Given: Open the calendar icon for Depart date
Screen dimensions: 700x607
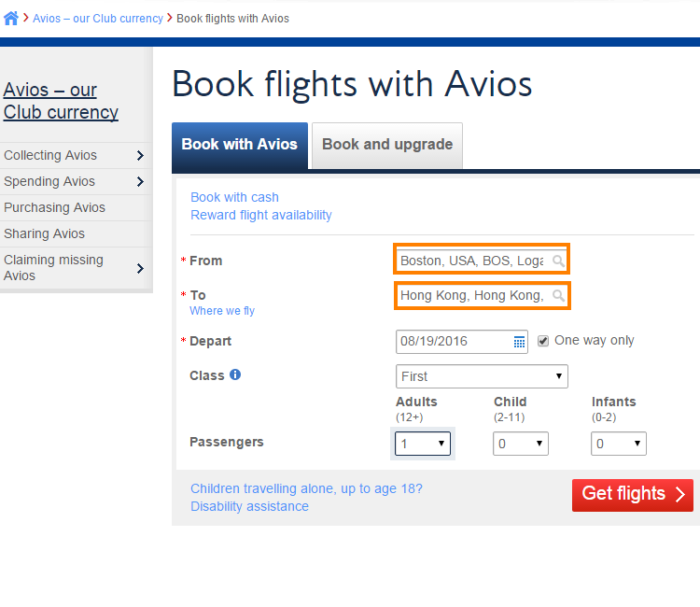Looking at the screenshot, I should pos(520,342).
